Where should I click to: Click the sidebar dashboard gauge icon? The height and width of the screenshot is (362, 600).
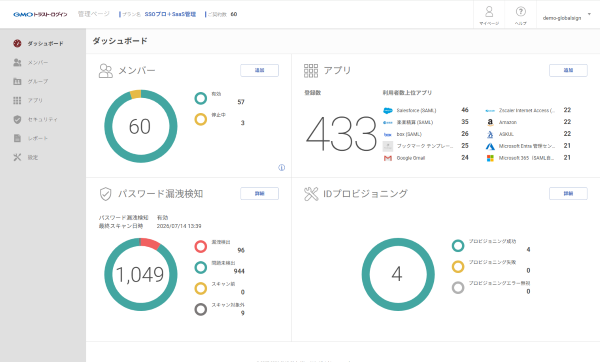(17, 43)
